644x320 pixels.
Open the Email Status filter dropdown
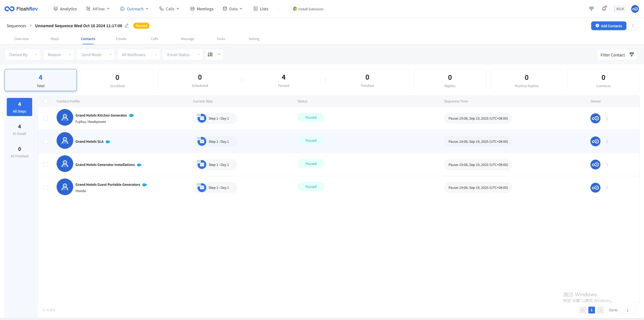pos(183,55)
